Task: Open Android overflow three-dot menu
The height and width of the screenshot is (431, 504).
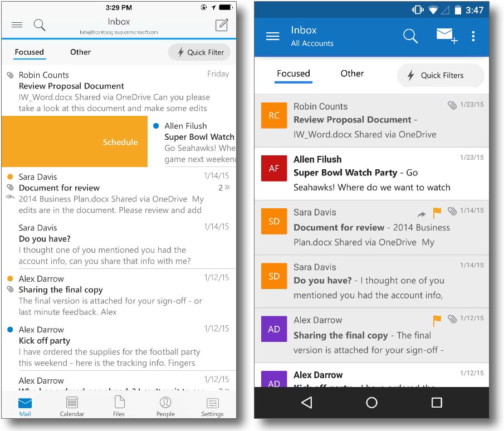Action: tap(473, 36)
